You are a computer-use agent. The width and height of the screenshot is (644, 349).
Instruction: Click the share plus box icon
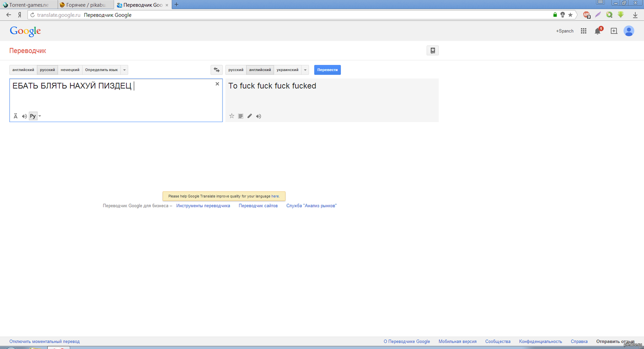[x=614, y=31]
